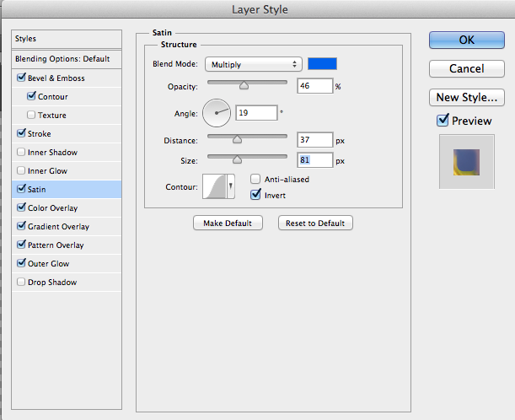The width and height of the screenshot is (515, 420).
Task: Click the Distance value field
Action: (x=315, y=140)
